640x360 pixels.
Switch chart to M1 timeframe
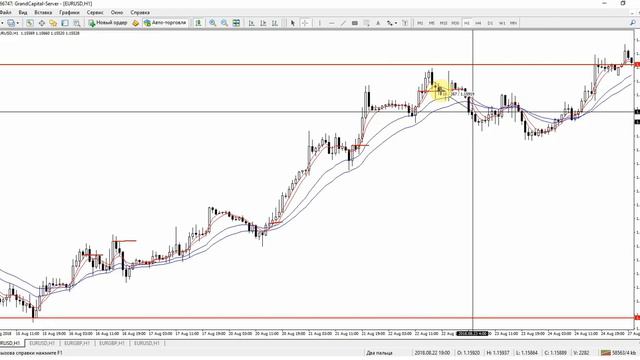click(420, 23)
